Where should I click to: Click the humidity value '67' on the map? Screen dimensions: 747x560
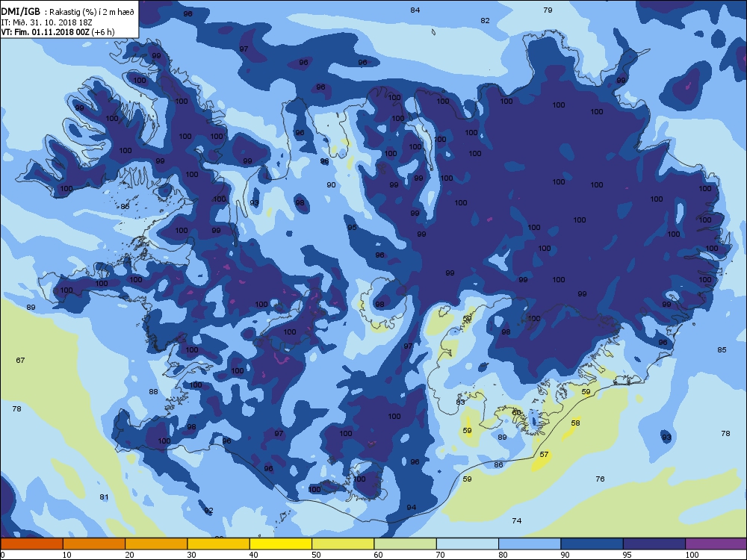click(x=20, y=361)
